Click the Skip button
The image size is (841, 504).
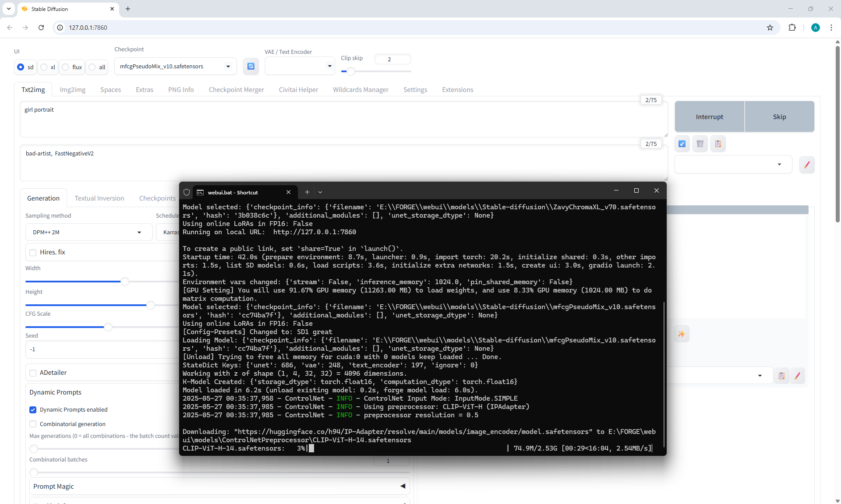(779, 117)
